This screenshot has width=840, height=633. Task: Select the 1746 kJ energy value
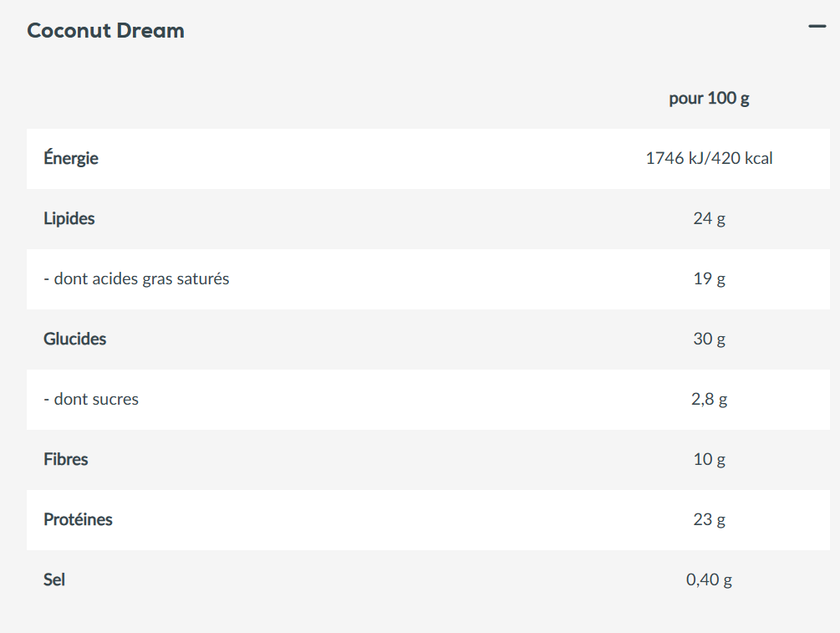[x=675, y=158]
